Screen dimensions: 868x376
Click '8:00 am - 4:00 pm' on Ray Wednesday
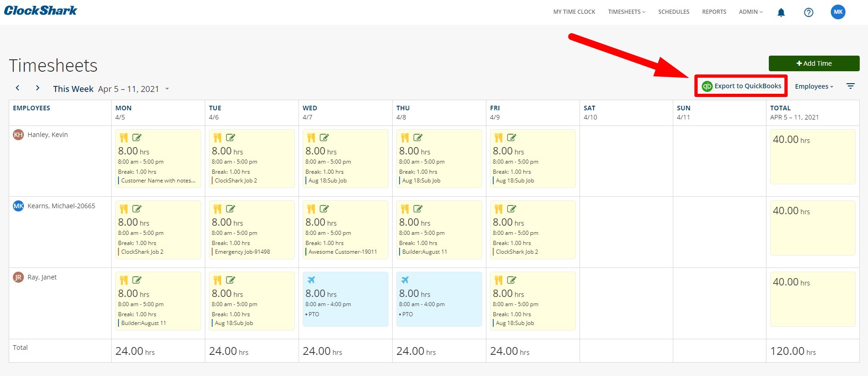tap(328, 304)
